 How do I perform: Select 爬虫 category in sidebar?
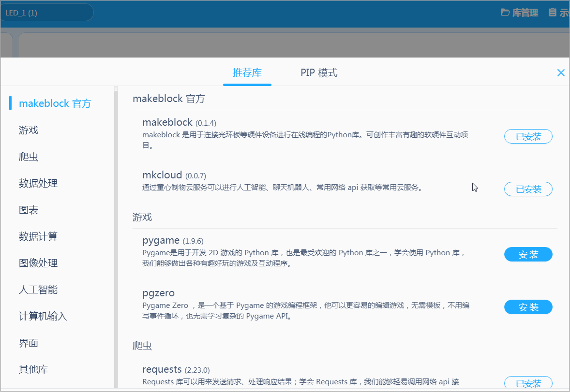click(29, 157)
